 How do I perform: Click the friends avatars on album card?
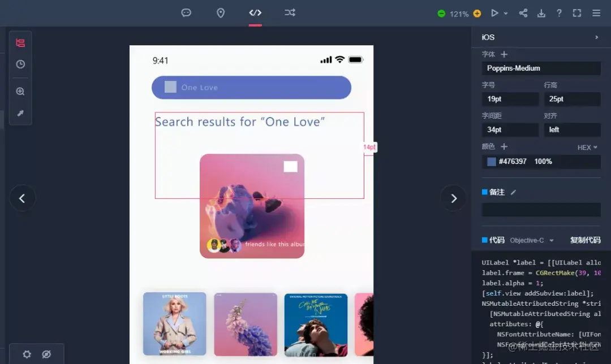(224, 245)
